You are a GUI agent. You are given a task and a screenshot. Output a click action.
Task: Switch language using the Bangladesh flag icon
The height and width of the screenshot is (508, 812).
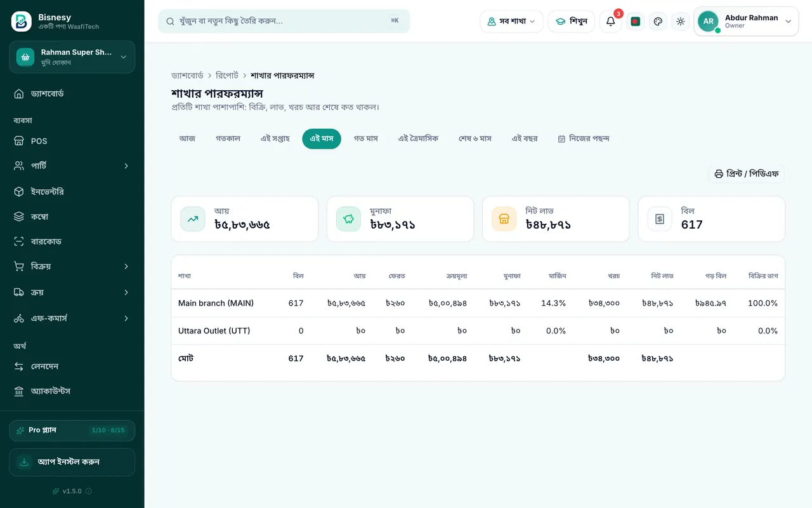[x=635, y=22]
